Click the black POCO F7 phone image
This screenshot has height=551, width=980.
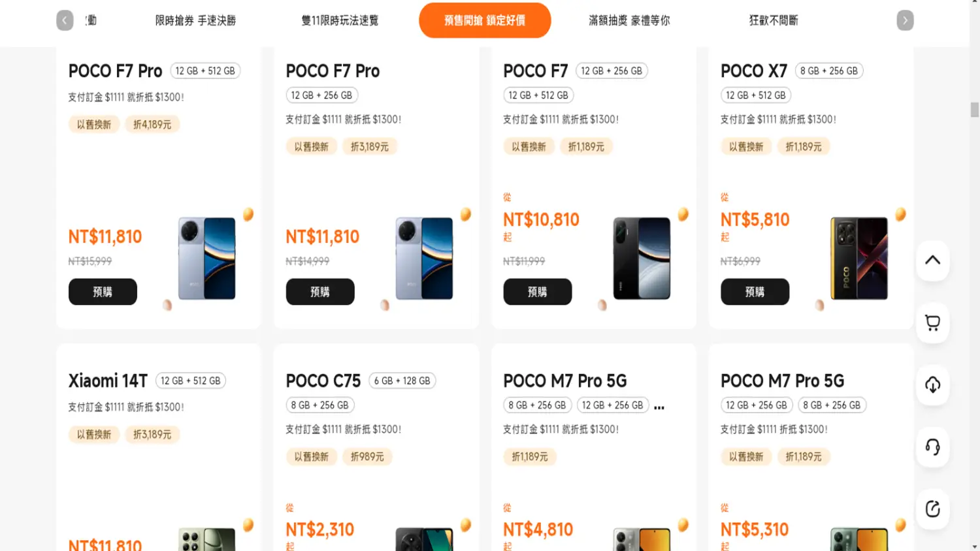[x=641, y=259]
